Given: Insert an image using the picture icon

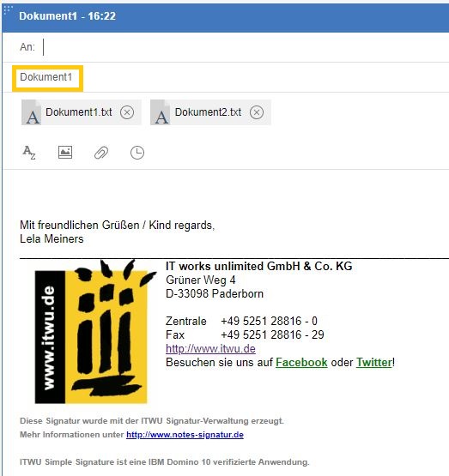Looking at the screenshot, I should tap(65, 153).
